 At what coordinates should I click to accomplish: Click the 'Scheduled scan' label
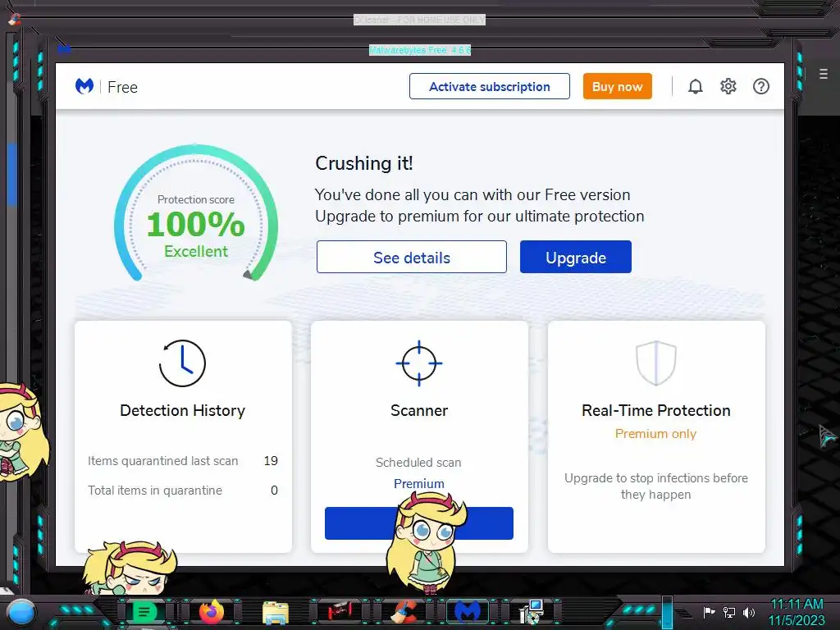(418, 463)
